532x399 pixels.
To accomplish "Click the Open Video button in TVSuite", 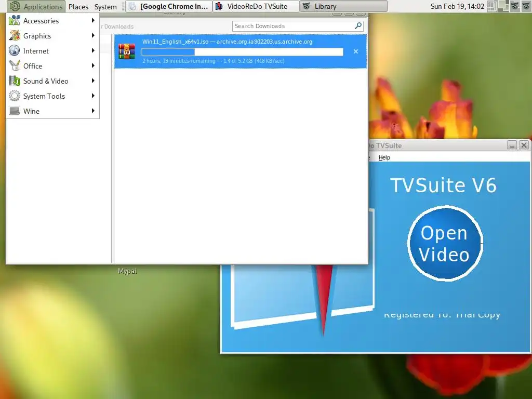I will (x=445, y=243).
